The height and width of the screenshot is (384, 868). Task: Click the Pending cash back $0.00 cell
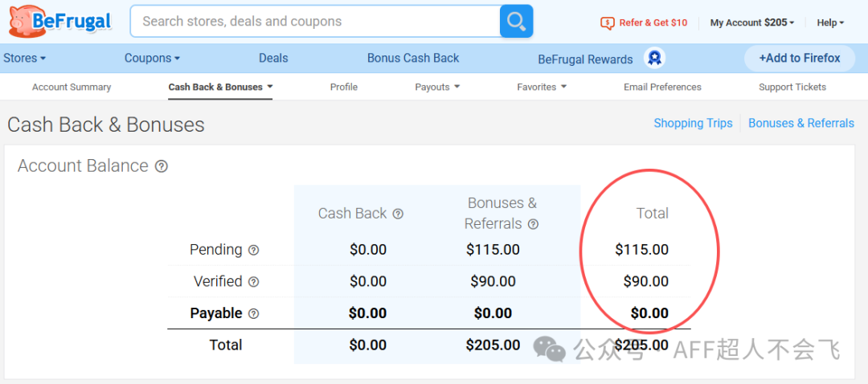coord(368,250)
